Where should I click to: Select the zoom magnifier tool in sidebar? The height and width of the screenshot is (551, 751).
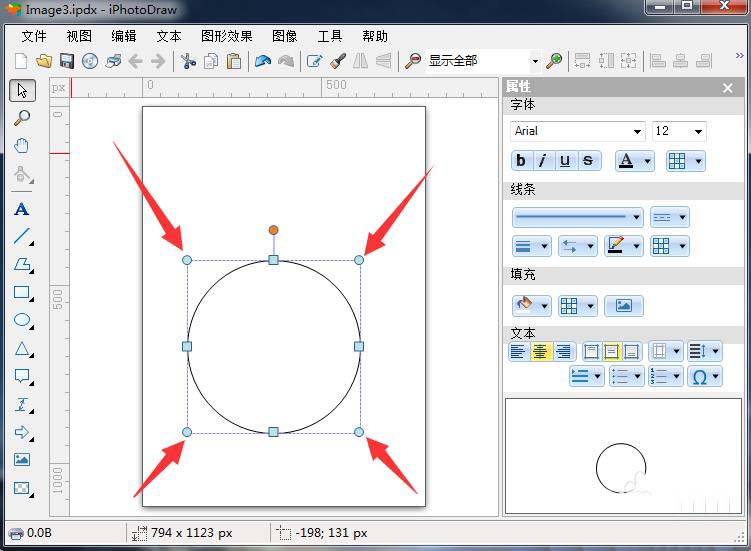point(22,118)
